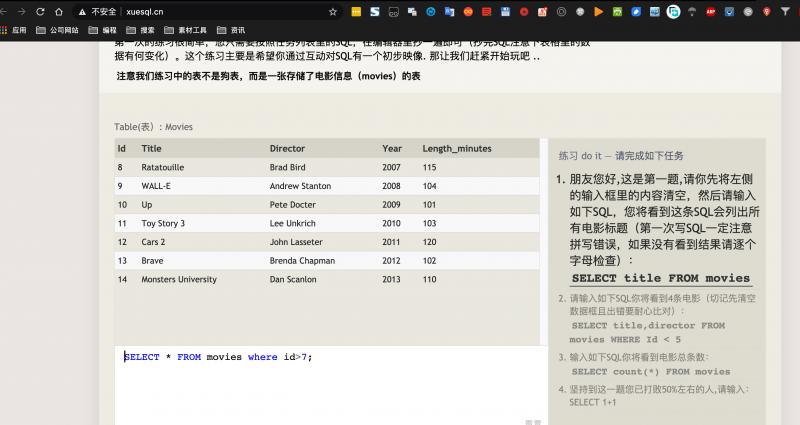Image resolution: width=800 pixels, height=425 pixels.
Task: Click the Ratatouille title cell
Action: tap(163, 167)
